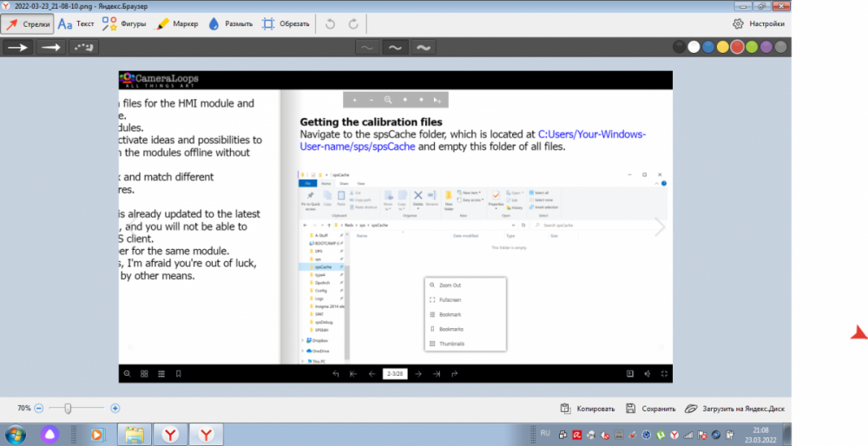Increase zoom with the plus button
The image size is (868, 446).
tap(115, 408)
